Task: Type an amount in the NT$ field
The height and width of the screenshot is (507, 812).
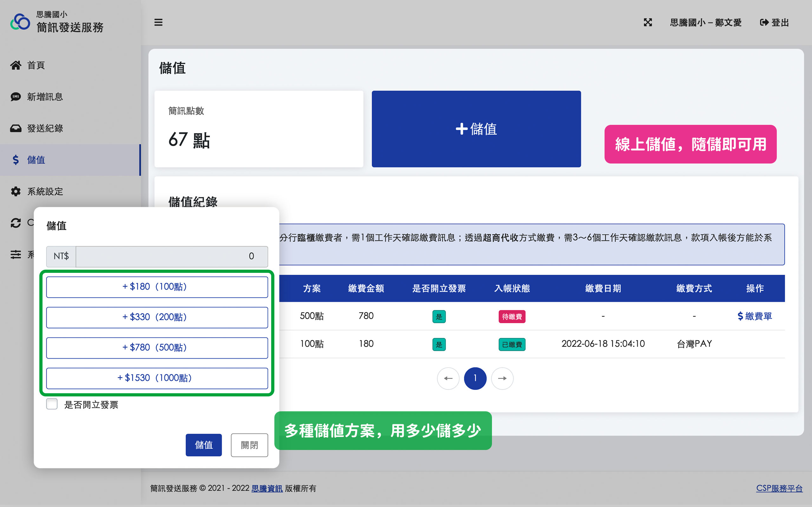Action: pos(171,257)
